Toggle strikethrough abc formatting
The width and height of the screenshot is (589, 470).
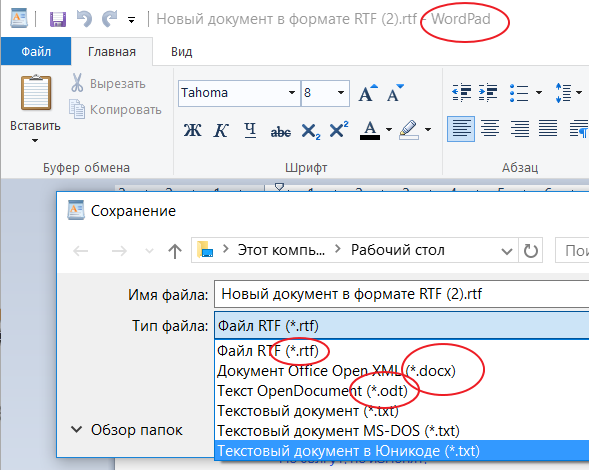[281, 131]
